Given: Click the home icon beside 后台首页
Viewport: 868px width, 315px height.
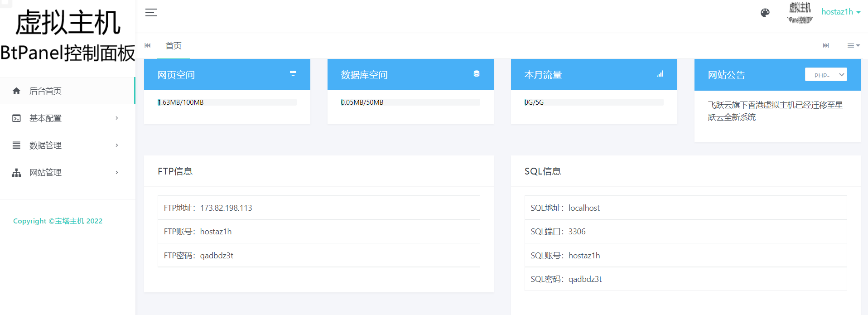Looking at the screenshot, I should pyautogui.click(x=17, y=91).
